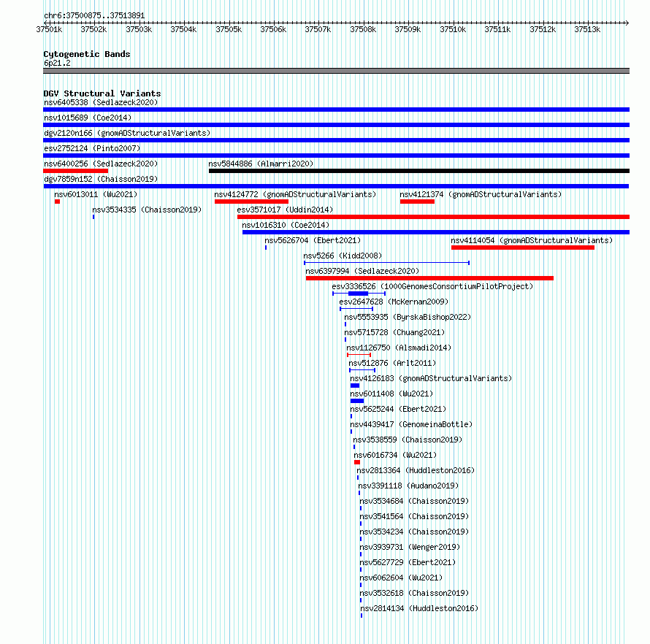Click nsv4126183 (gnomADStructuralVariants) label

pyautogui.click(x=431, y=378)
